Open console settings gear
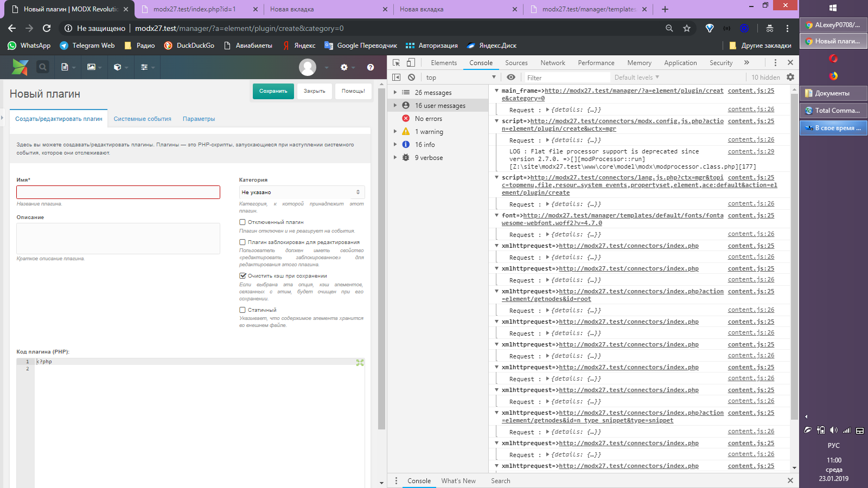Image resolution: width=868 pixels, height=488 pixels. coord(790,78)
